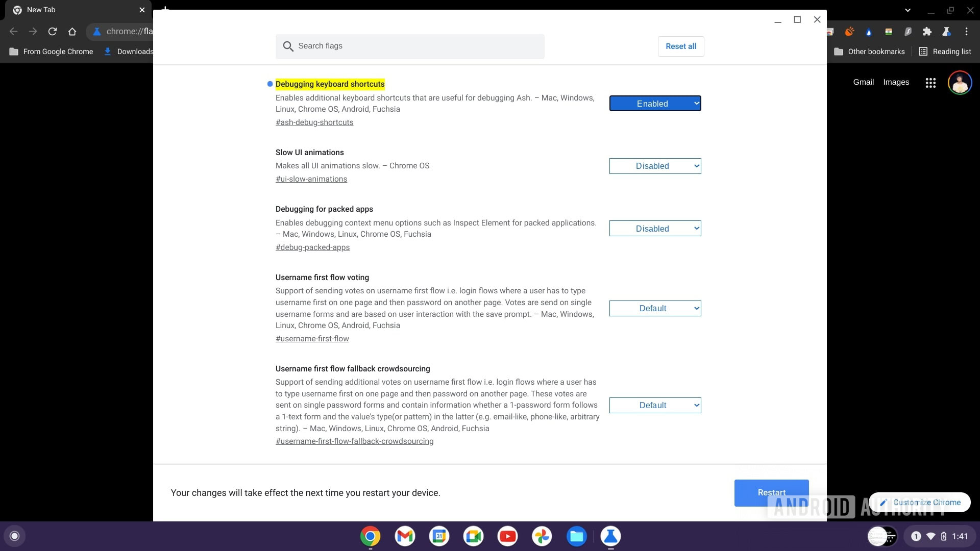
Task: Click the Chrome extensions puzzle icon
Action: pyautogui.click(x=927, y=32)
